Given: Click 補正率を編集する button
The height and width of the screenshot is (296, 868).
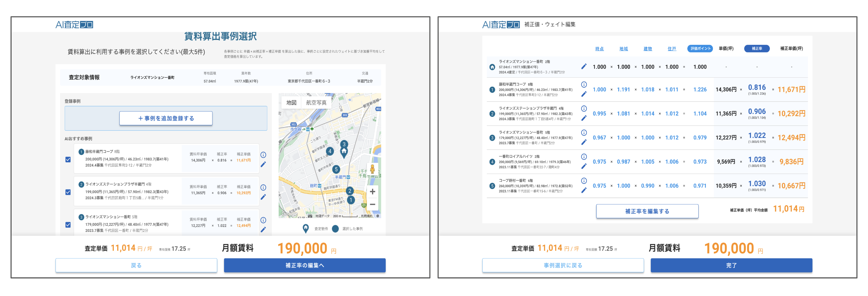Looking at the screenshot, I should (647, 211).
